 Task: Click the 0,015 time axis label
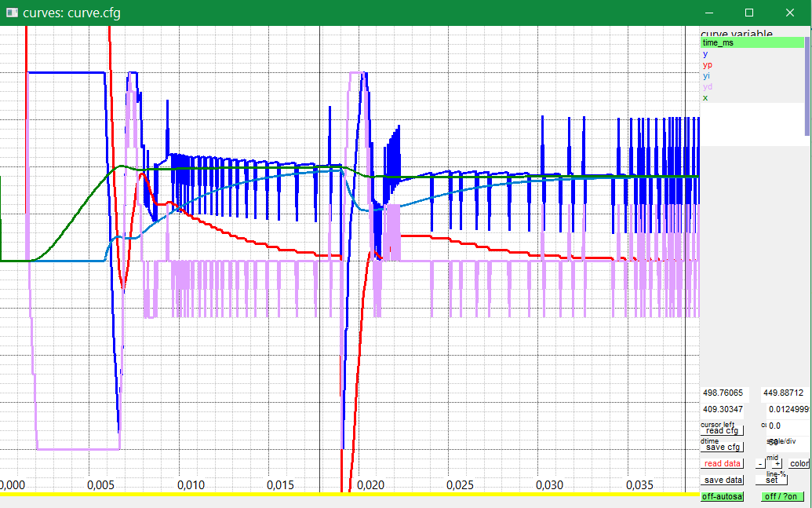(280, 485)
